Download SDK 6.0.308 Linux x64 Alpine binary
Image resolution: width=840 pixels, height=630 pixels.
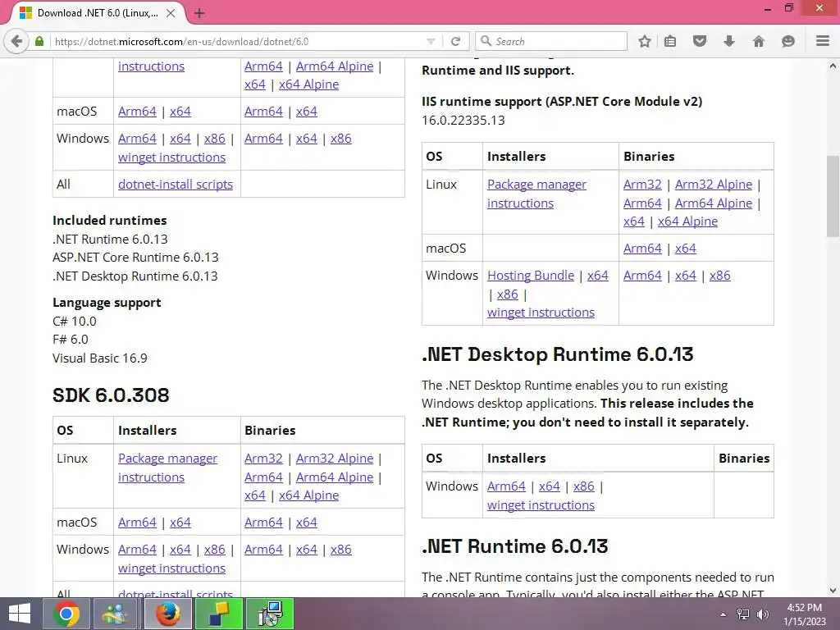pos(308,495)
